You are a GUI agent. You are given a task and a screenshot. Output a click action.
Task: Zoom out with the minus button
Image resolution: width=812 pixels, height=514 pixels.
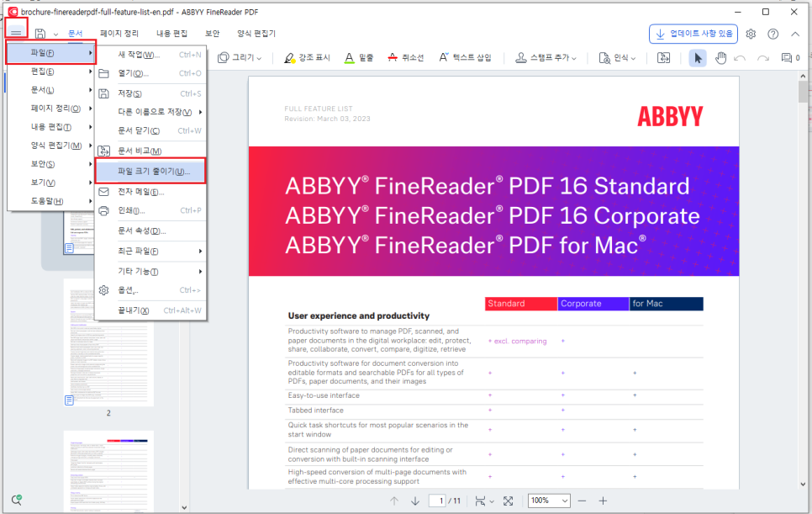[x=582, y=501]
